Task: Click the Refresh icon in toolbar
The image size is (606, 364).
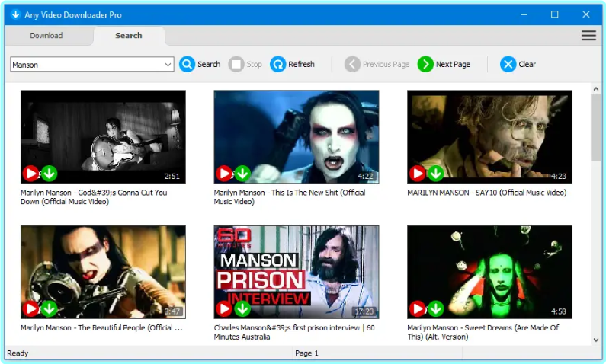Action: click(x=278, y=65)
